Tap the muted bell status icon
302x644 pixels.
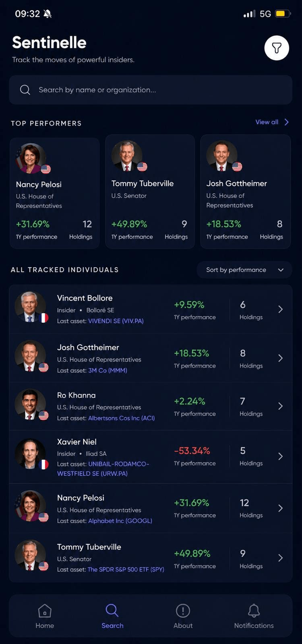point(48,14)
